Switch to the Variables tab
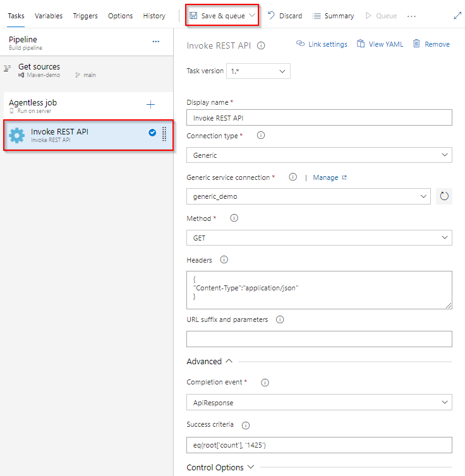Screen dimensions: 465x476 [48, 16]
